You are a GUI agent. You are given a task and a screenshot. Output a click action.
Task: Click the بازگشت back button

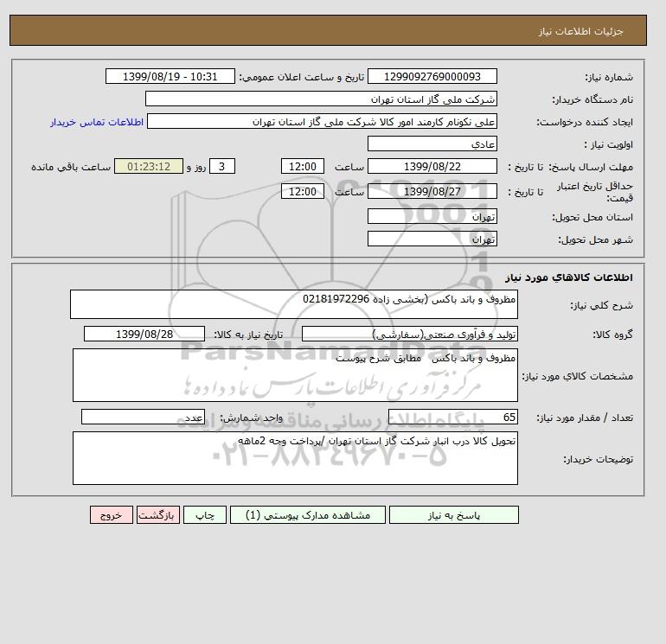point(158,515)
